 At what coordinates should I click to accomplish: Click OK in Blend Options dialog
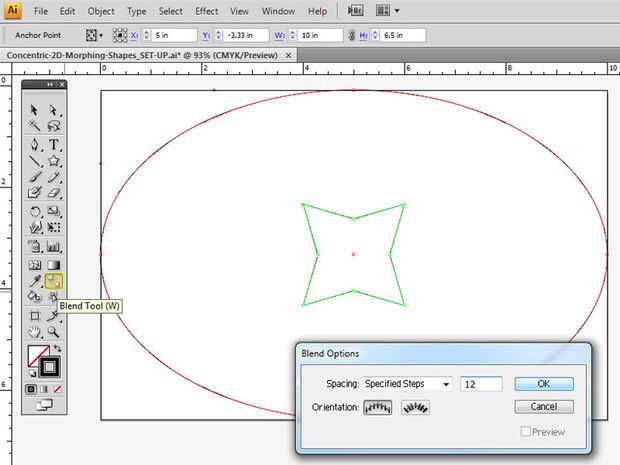tap(543, 384)
